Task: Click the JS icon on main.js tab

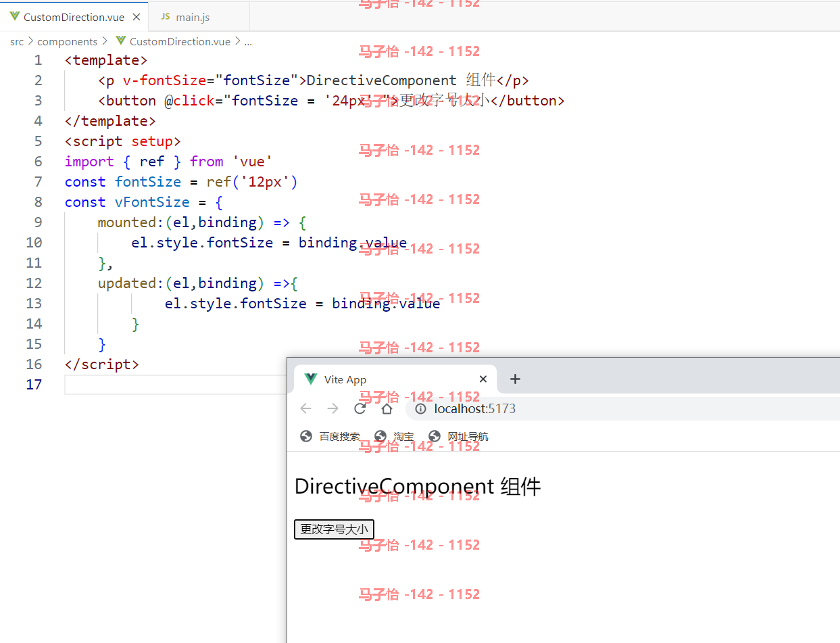Action: (166, 17)
